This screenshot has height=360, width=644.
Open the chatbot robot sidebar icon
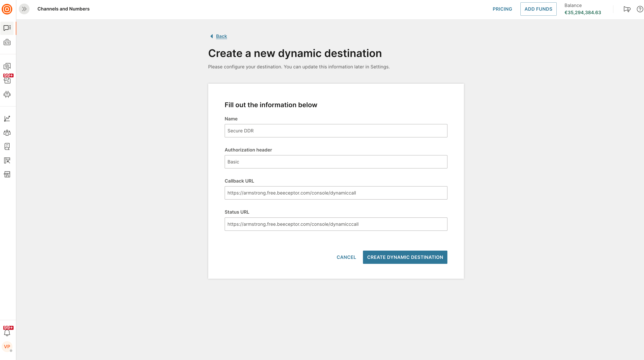tap(7, 94)
